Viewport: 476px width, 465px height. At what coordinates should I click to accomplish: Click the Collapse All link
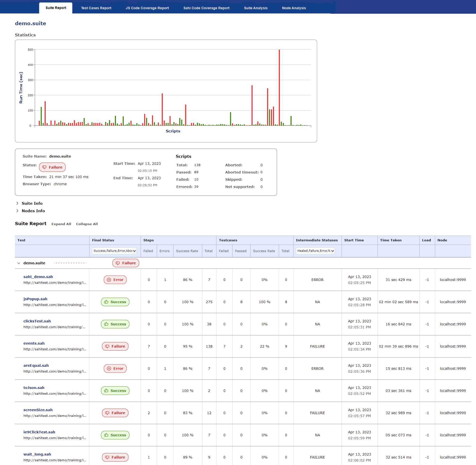87,224
